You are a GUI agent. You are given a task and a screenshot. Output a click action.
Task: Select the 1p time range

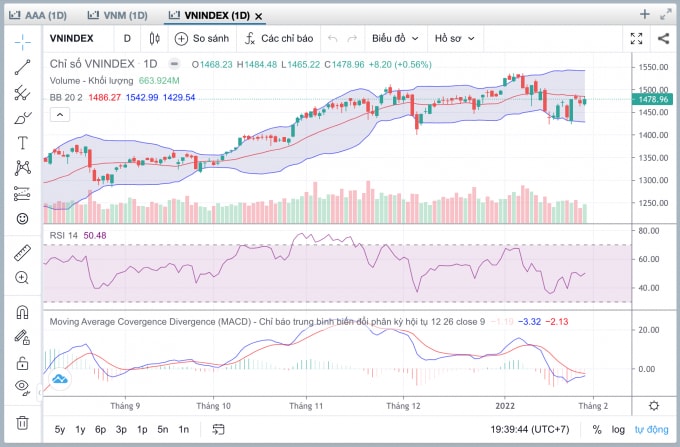click(142, 430)
